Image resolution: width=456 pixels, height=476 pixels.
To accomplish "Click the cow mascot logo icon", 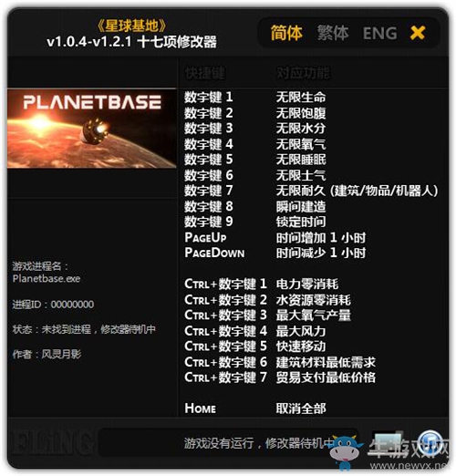I will (346, 450).
